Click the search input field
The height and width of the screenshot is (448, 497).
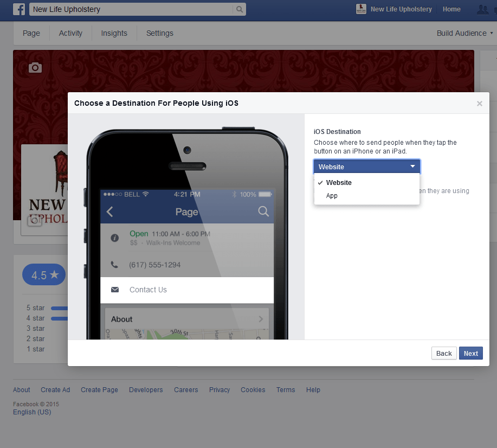(131, 9)
